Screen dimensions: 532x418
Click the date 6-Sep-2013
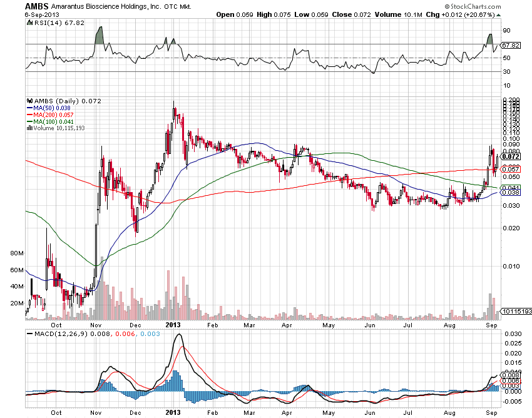click(42, 15)
